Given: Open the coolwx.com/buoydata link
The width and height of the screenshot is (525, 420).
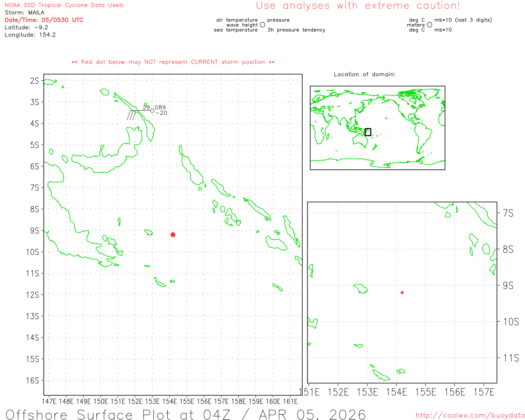Looking at the screenshot, I should [470, 415].
